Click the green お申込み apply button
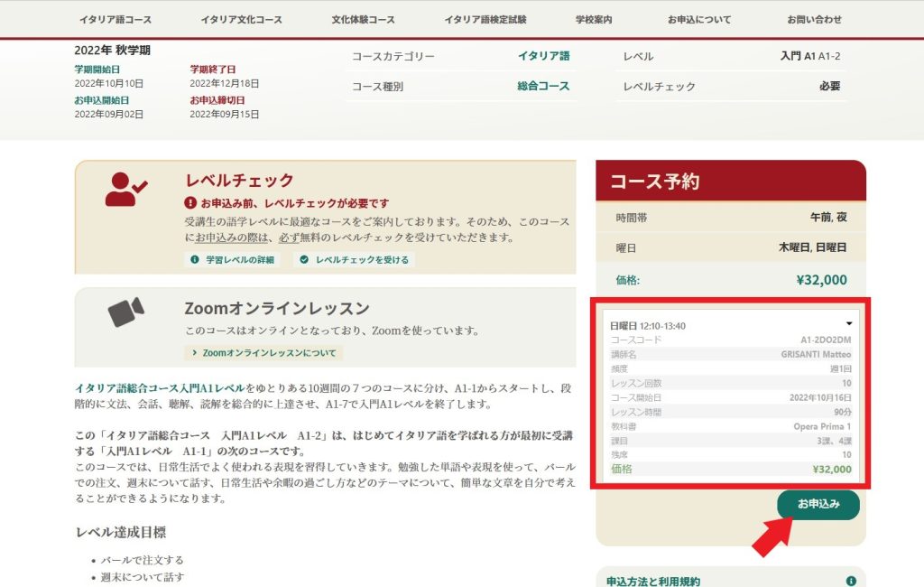Screen dimensions: 924x587 [x=818, y=505]
